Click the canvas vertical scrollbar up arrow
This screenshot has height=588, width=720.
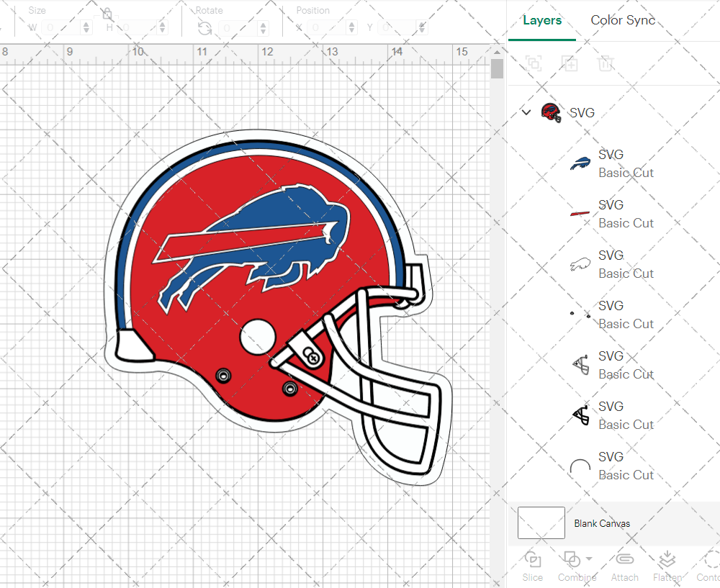(x=497, y=52)
